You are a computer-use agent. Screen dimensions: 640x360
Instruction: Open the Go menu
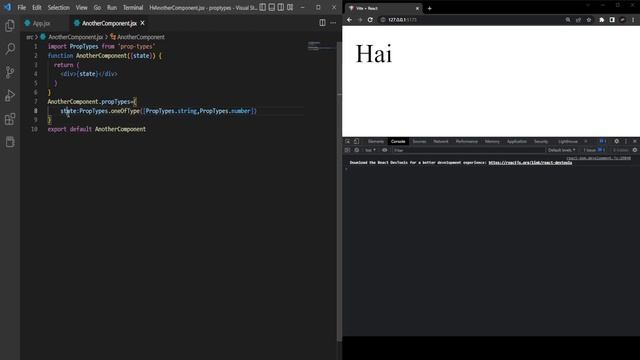click(97, 7)
